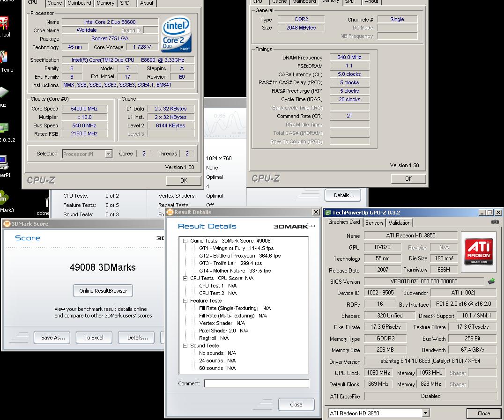This screenshot has width=504, height=420.
Task: Select GT2 - Battle of Proxycon result row
Action: pyautogui.click(x=240, y=256)
